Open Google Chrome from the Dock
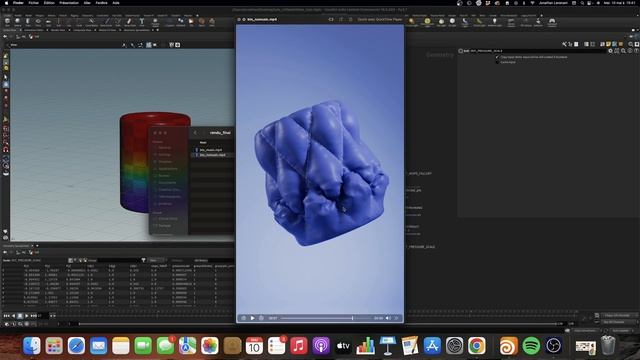The width and height of the screenshot is (640, 360). pyautogui.click(x=477, y=347)
